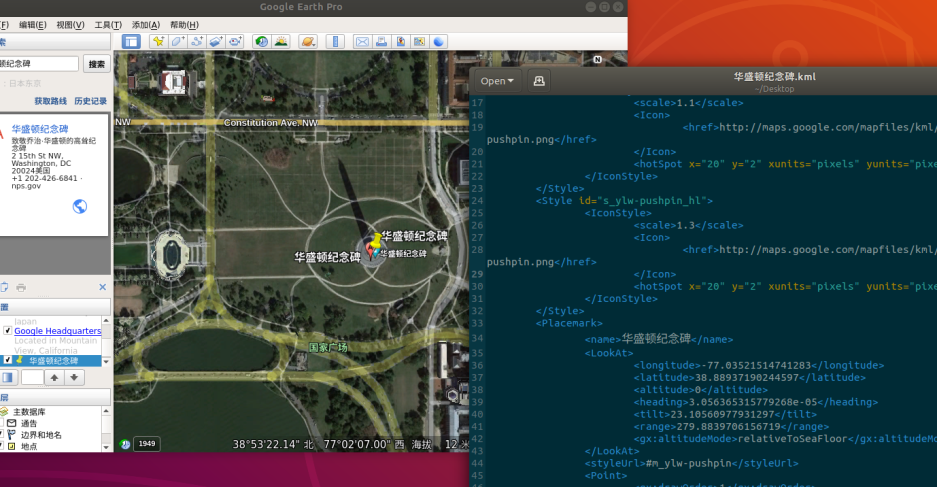Open the 获取路线 directions link
Screen dimensions: 937x487
(50, 101)
